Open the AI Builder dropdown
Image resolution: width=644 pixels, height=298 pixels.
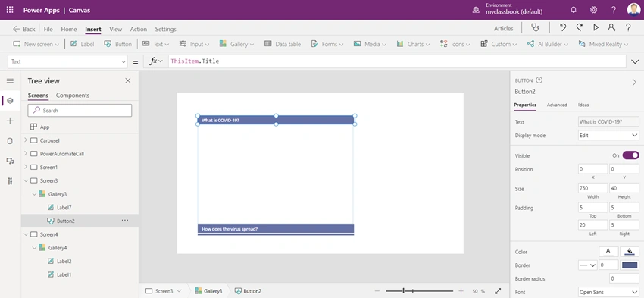[x=548, y=44]
